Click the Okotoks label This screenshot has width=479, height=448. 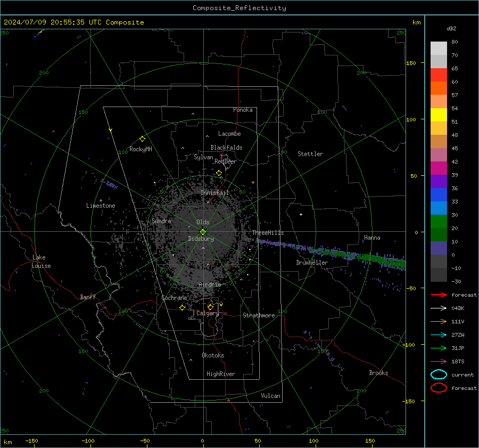coord(213,355)
